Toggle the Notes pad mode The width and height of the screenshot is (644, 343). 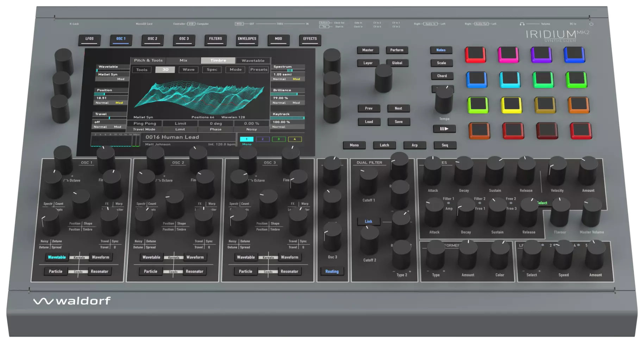click(x=441, y=50)
